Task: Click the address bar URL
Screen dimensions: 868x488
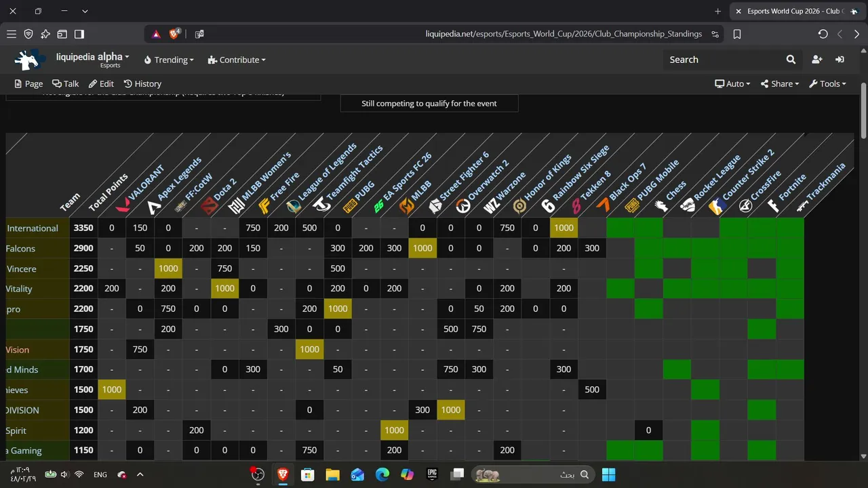Action: (x=564, y=34)
